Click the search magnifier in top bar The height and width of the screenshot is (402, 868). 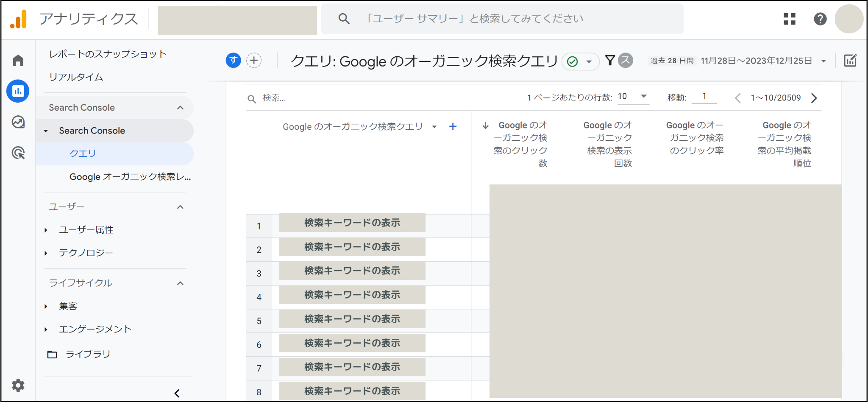tap(344, 19)
